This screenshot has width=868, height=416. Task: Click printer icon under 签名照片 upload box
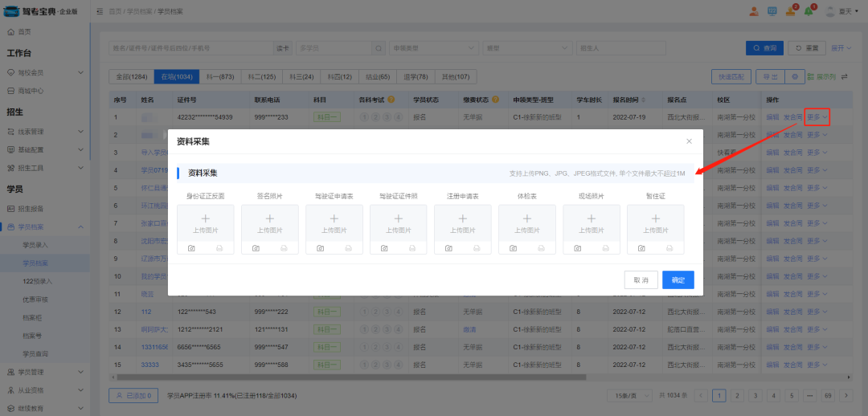pos(284,248)
